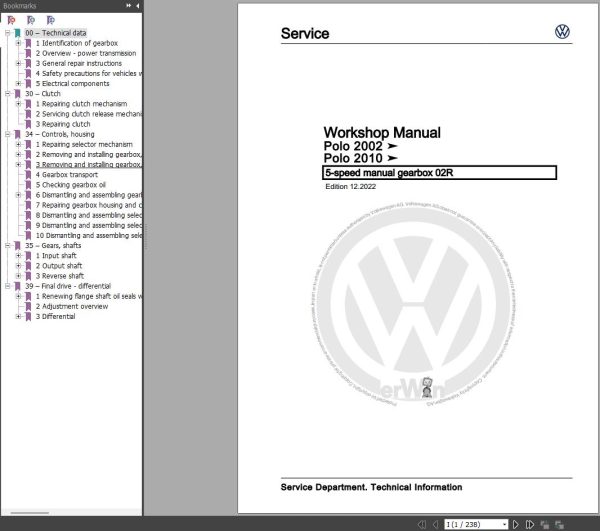Click the panel splitter grip beside Bookmarks
The width and height of the screenshot is (600, 531).
coord(146,237)
